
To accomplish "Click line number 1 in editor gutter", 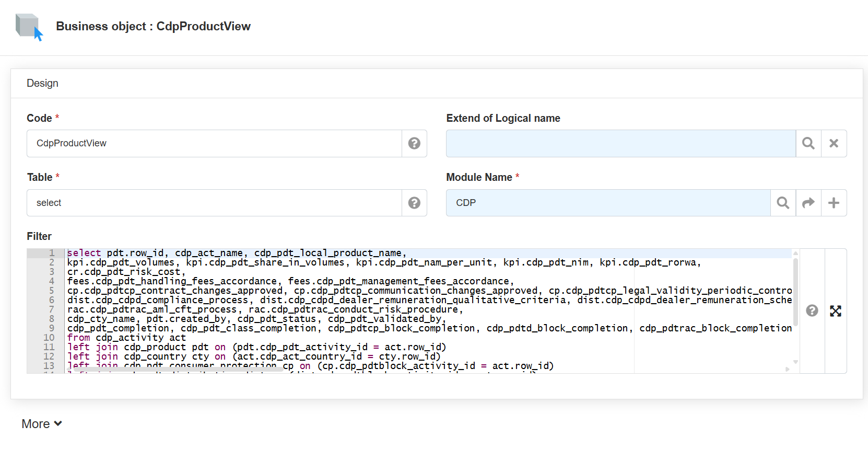I will click(51, 253).
